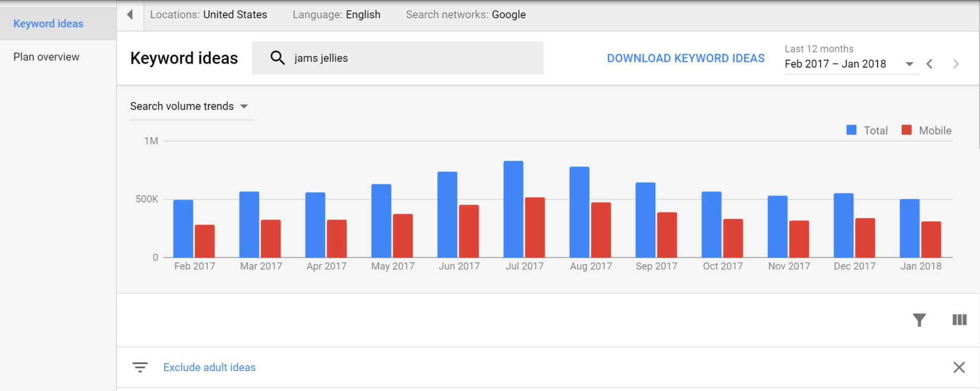Click the Exclude adult ideas link

click(x=209, y=367)
